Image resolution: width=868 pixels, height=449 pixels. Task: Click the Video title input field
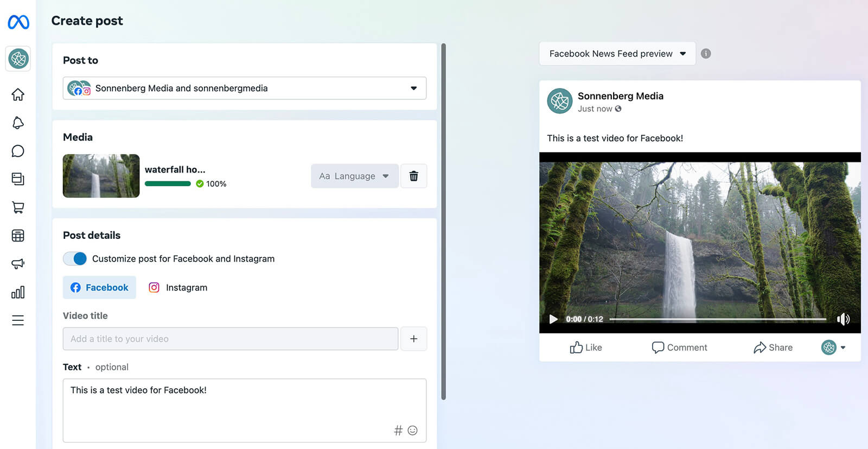(x=231, y=339)
